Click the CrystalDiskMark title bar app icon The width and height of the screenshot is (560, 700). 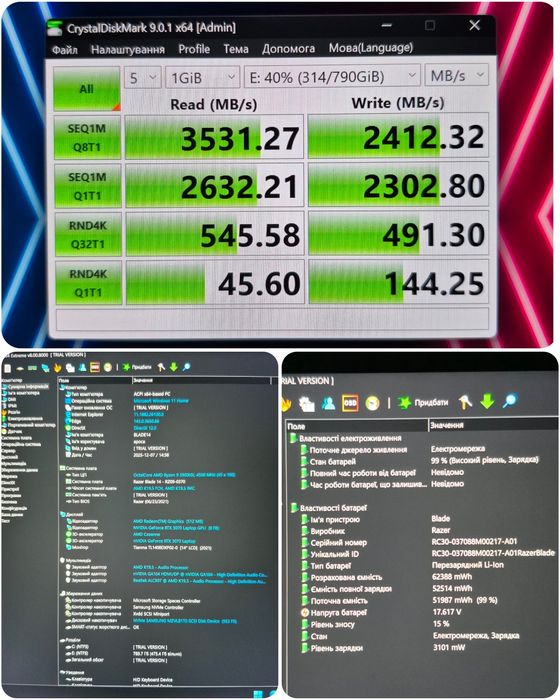coord(55,28)
